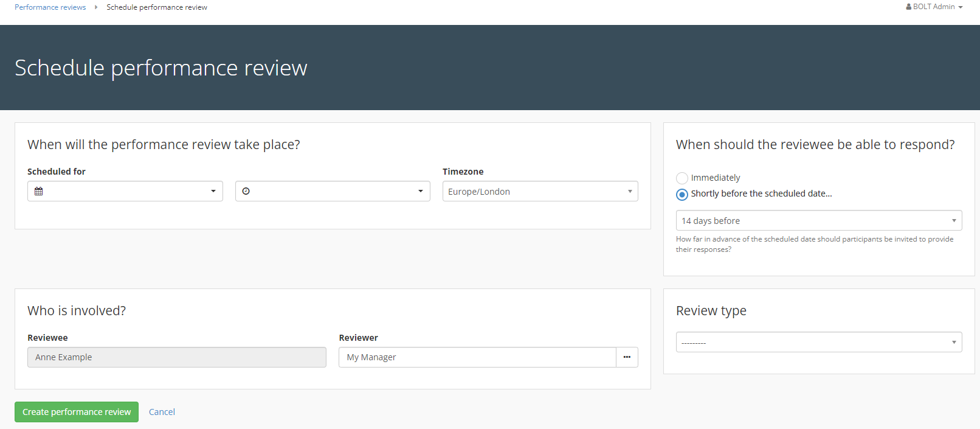Click the calendar icon in Scheduled for

(x=39, y=191)
